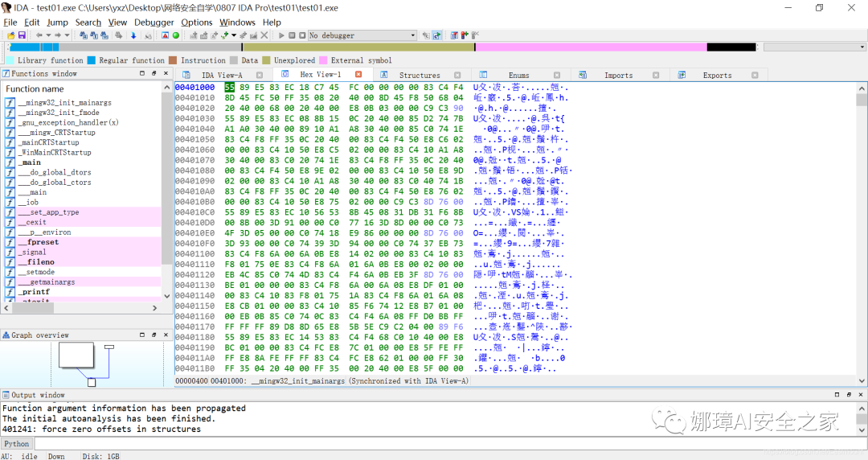Image resolution: width=868 pixels, height=460 pixels.
Task: Click the pink segment of the navigation band
Action: coord(592,47)
